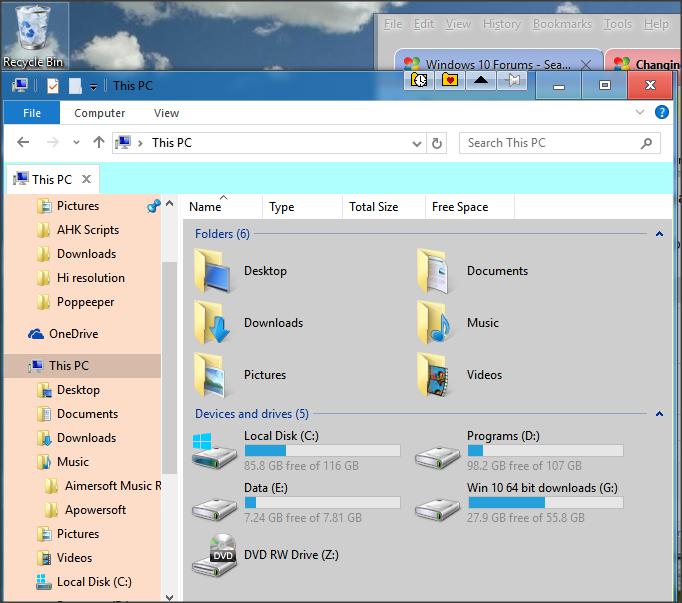The width and height of the screenshot is (682, 603).
Task: Click the Local Disk (C:) usage bar
Action: coord(322,451)
